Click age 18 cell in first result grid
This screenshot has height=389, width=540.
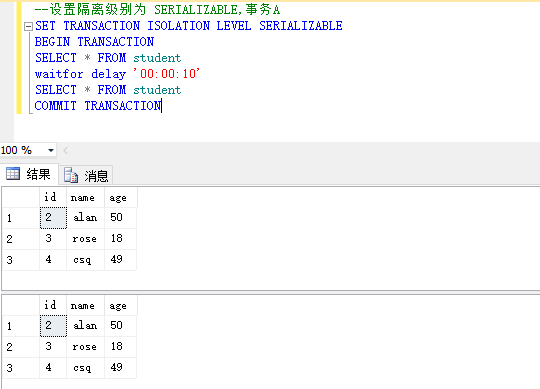pyautogui.click(x=121, y=239)
